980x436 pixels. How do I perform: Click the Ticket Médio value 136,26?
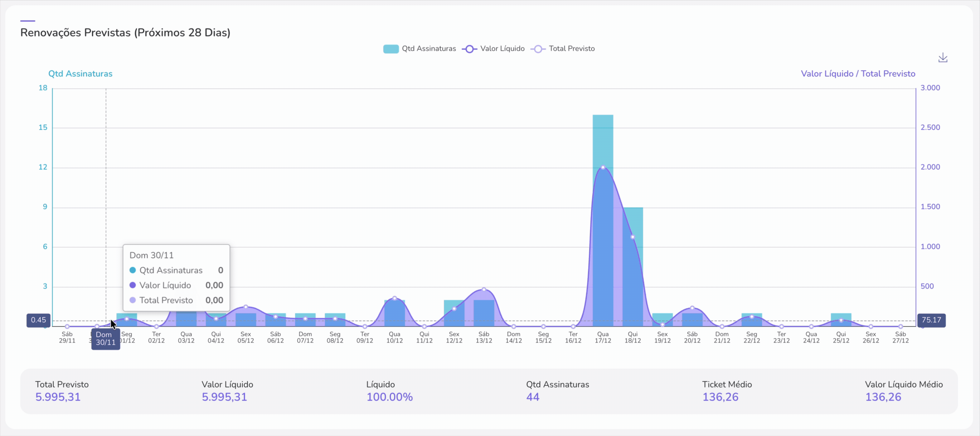pyautogui.click(x=720, y=397)
